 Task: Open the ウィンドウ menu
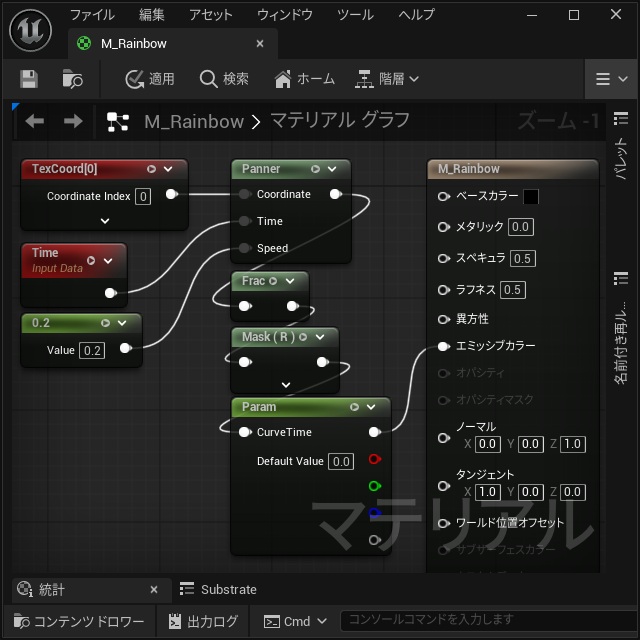click(x=284, y=15)
